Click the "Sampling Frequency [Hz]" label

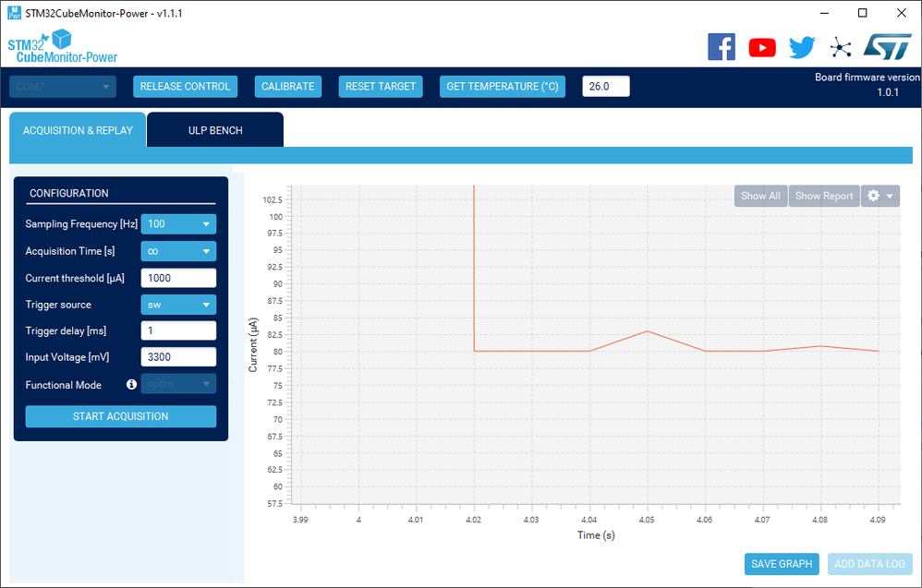81,223
